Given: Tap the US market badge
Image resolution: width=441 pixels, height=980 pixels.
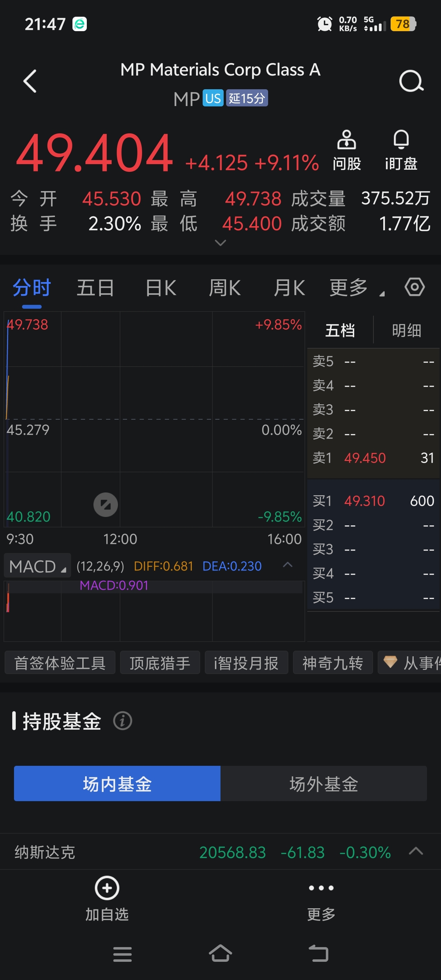Looking at the screenshot, I should click(x=213, y=98).
